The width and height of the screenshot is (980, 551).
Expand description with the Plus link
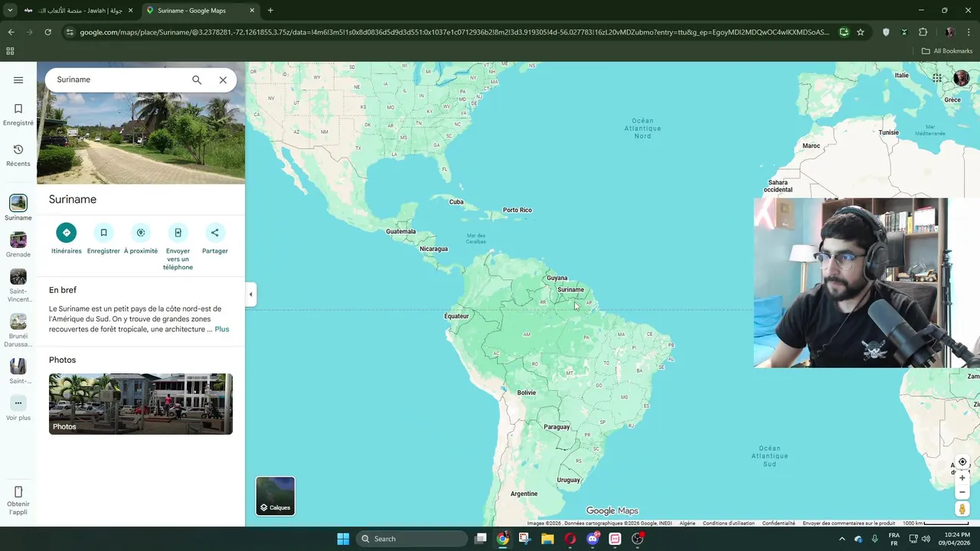222,329
